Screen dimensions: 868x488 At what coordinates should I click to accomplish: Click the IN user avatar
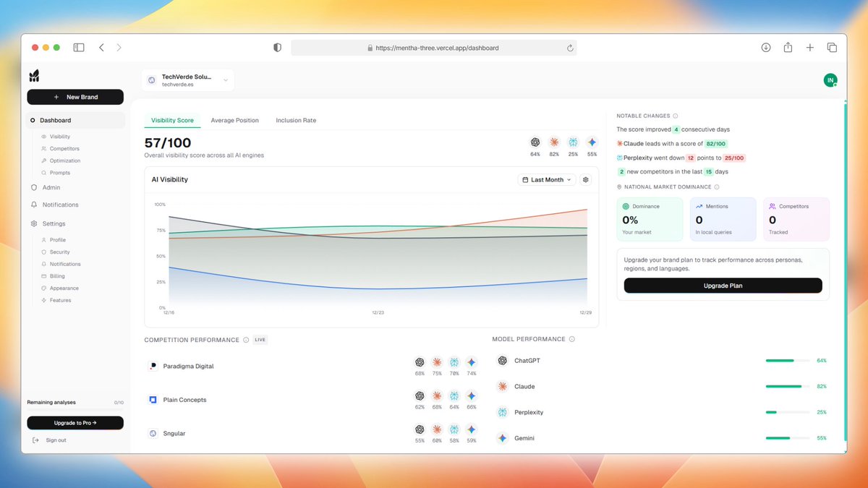[x=830, y=80]
